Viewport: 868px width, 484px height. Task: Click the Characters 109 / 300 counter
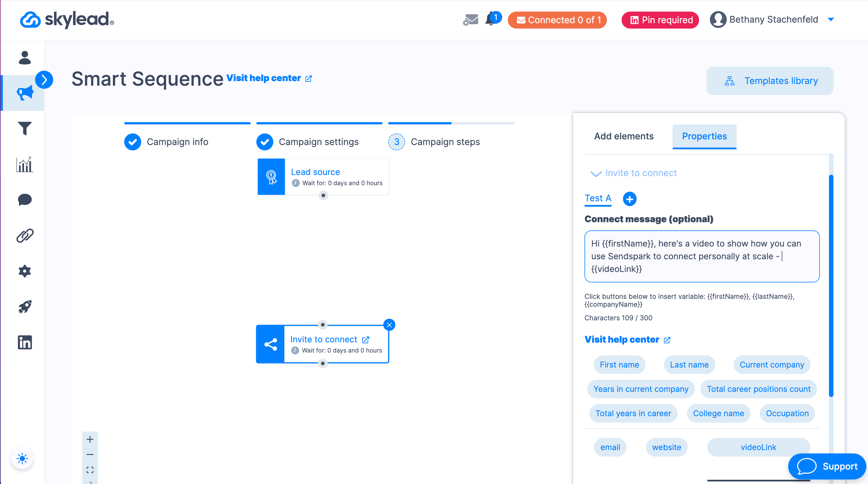(x=618, y=318)
